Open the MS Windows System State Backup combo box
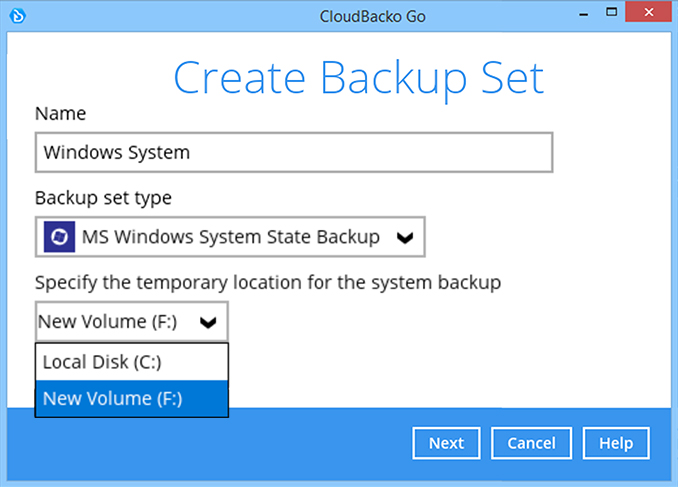The width and height of the screenshot is (678, 487). pos(230,237)
